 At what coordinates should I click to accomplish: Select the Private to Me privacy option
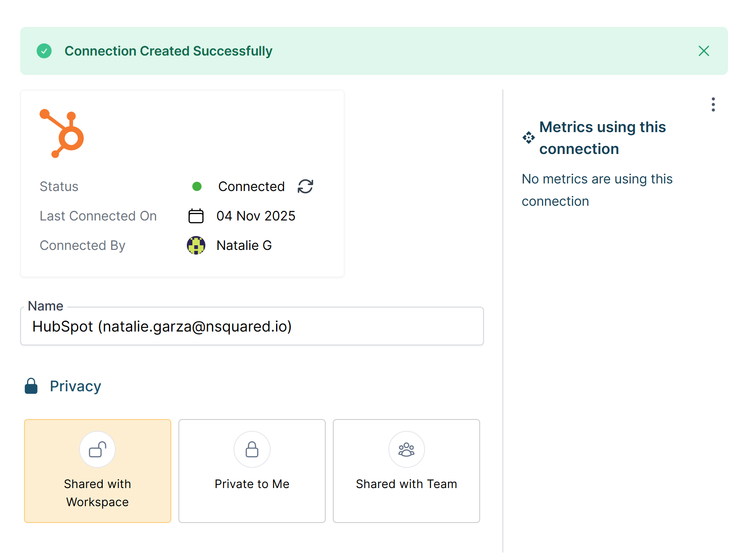coord(252,471)
